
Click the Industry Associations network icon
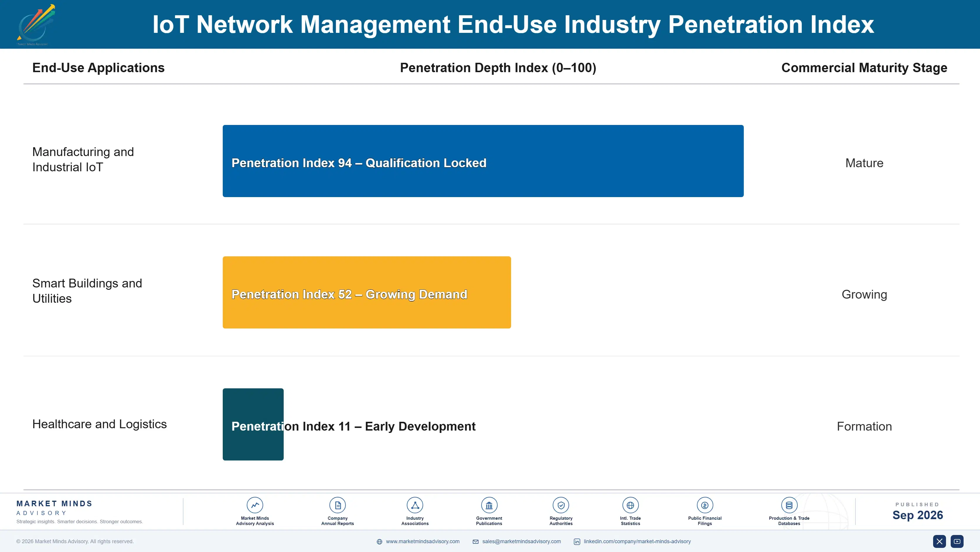(415, 505)
